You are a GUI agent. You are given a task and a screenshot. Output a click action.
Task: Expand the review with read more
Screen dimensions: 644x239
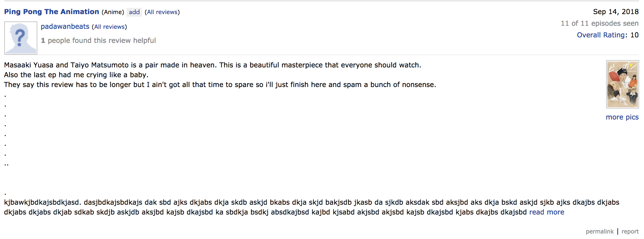pyautogui.click(x=546, y=212)
